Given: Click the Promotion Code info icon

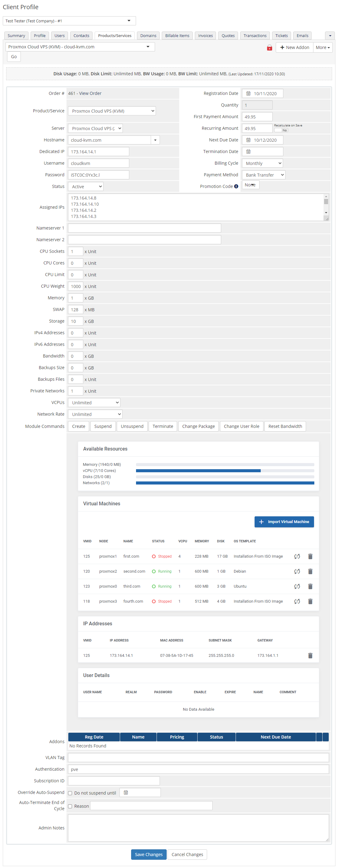Looking at the screenshot, I should [236, 186].
